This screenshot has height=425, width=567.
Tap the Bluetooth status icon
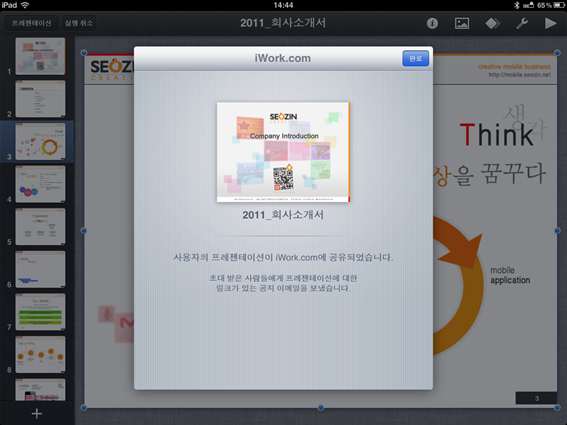click(517, 5)
